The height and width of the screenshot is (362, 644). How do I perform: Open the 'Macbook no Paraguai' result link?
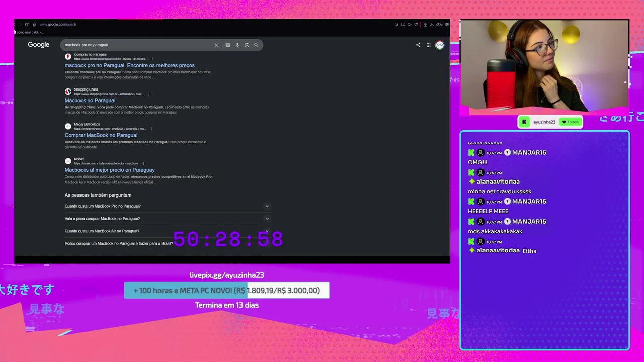pos(90,100)
